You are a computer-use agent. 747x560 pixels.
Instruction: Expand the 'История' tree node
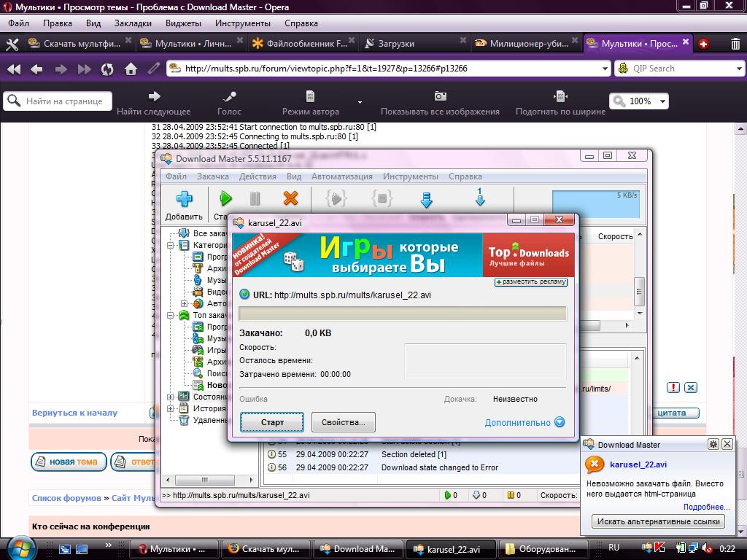[171, 408]
